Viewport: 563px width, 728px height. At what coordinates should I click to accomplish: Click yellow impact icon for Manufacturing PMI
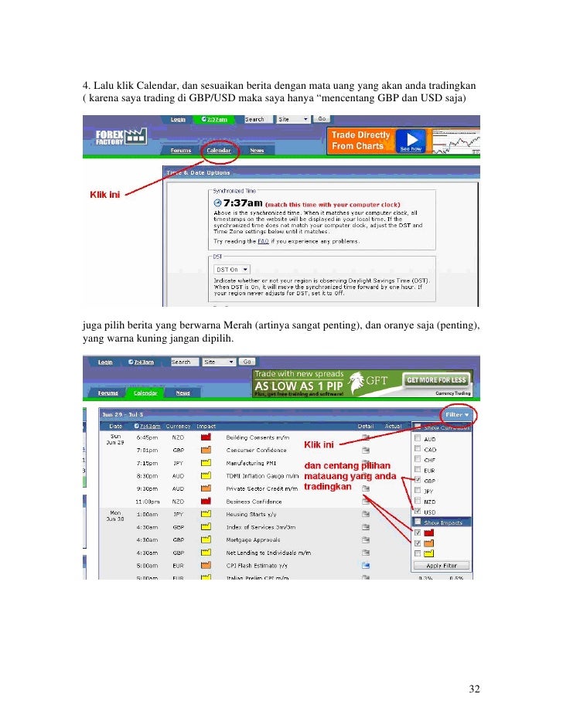tap(206, 463)
